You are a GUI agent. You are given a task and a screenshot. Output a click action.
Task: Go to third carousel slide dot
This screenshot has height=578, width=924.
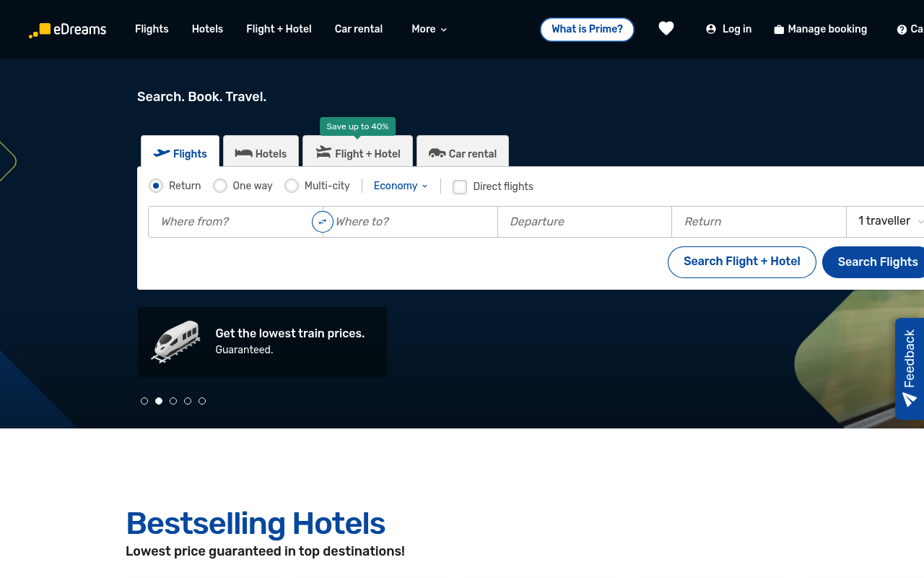click(173, 401)
